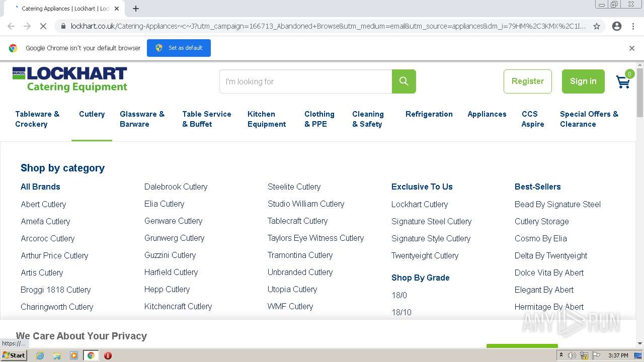Open Bead By Signature Steel link
This screenshot has height=362, width=644.
(557, 204)
